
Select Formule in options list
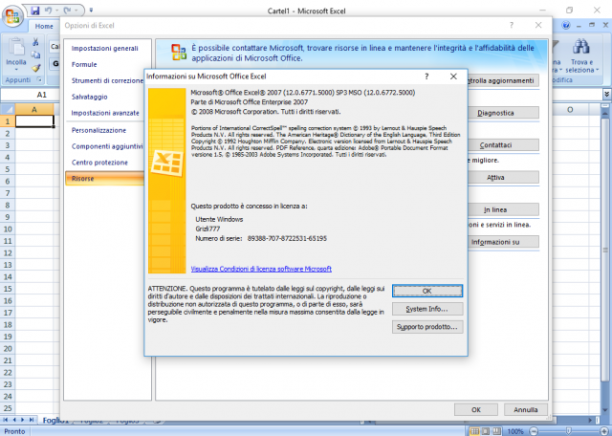(84, 64)
